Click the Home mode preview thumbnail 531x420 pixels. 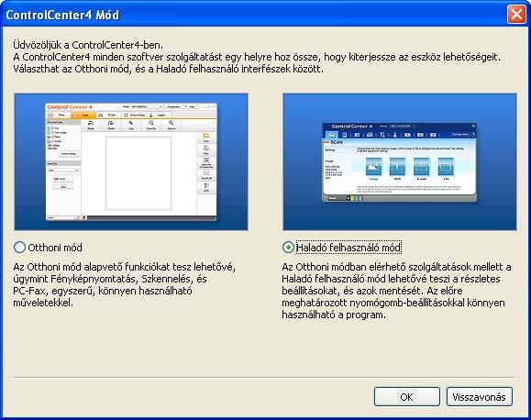131,162
